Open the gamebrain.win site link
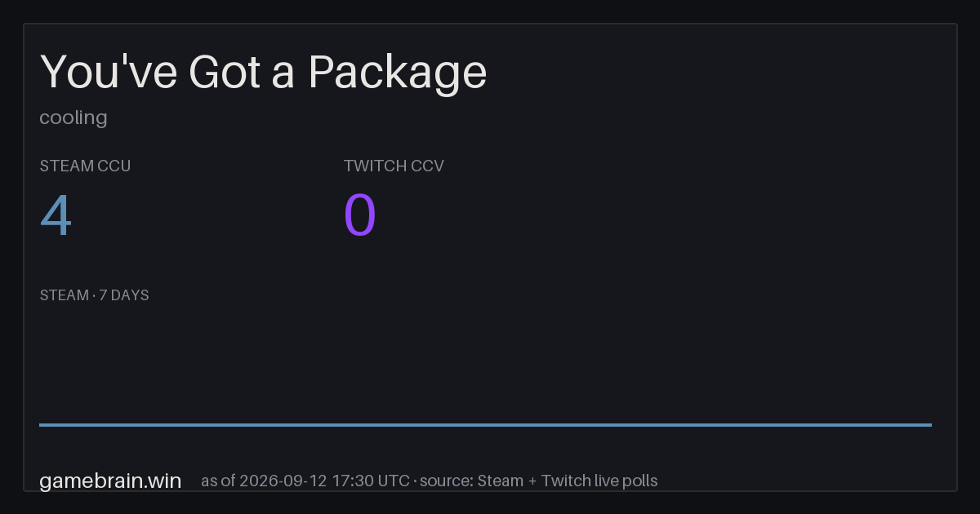Viewport: 980px width, 514px height. (x=110, y=481)
